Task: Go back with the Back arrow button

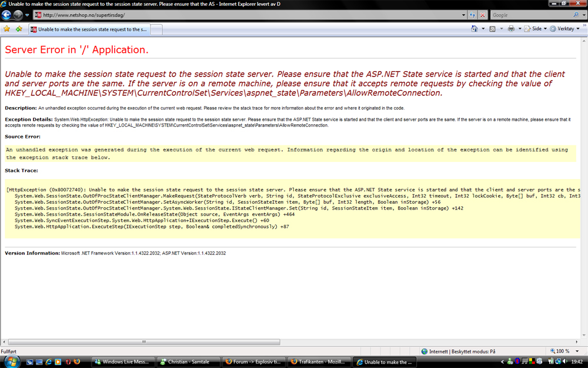Action: click(6, 15)
